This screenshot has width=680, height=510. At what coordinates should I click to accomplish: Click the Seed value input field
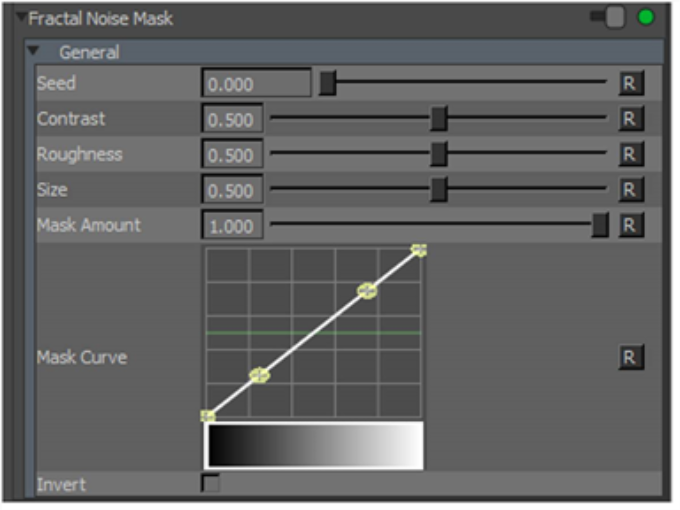(256, 84)
